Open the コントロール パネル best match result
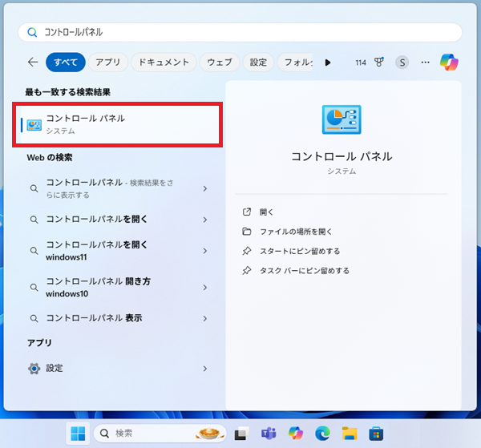This screenshot has width=481, height=448. [x=118, y=124]
